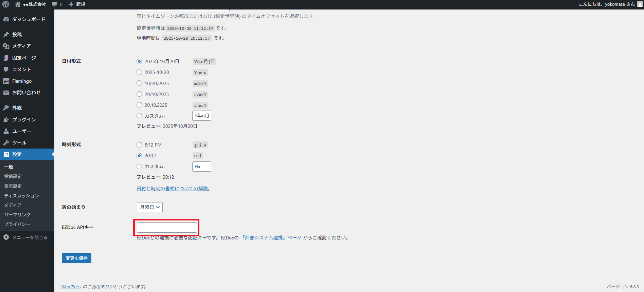This screenshot has height=292, width=644.
Task: Select custom date format radio
Action: pos(139,116)
